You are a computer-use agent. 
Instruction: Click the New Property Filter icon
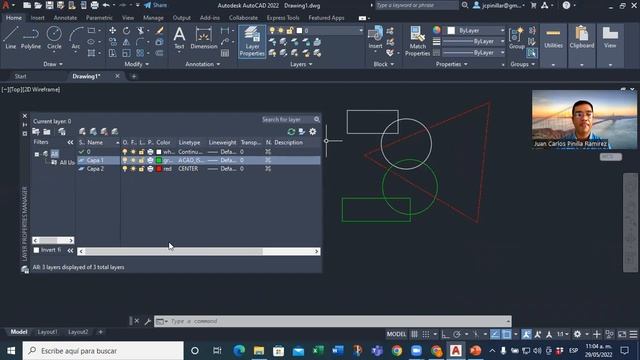(36, 131)
